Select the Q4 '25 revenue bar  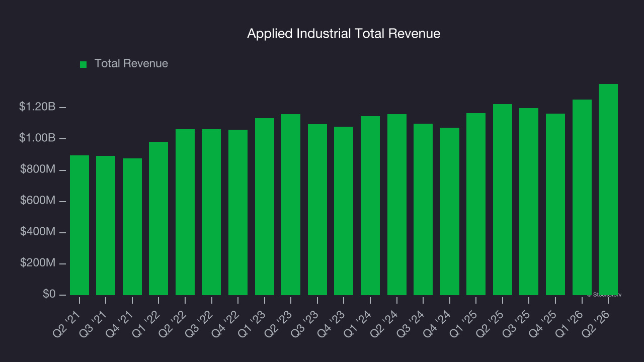[x=555, y=204]
